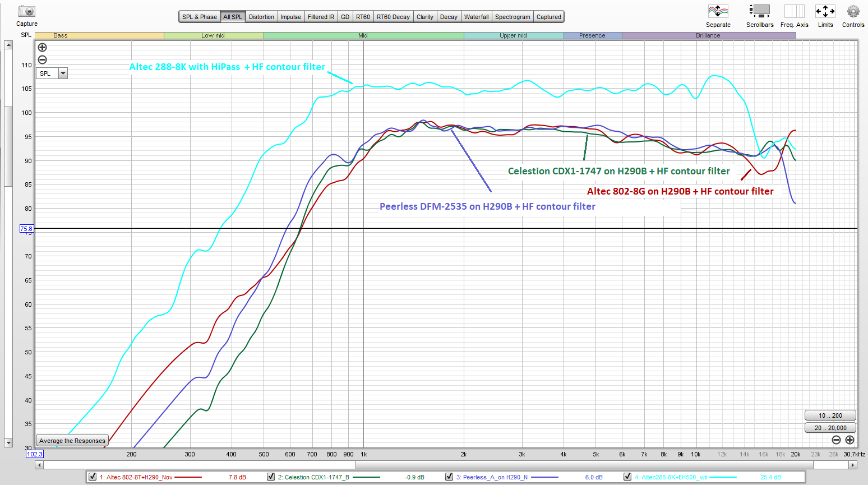
Task: Open the RT60 Decay tab
Action: click(393, 17)
